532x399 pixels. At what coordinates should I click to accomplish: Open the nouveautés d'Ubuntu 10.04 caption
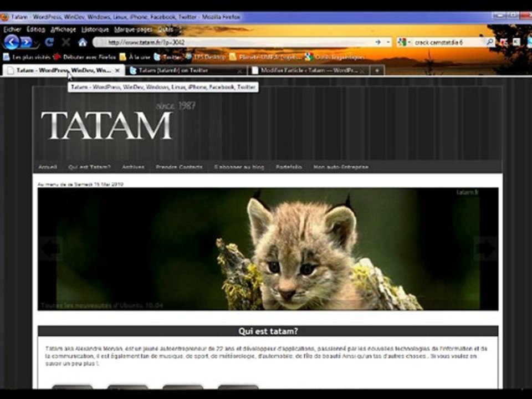click(x=102, y=305)
